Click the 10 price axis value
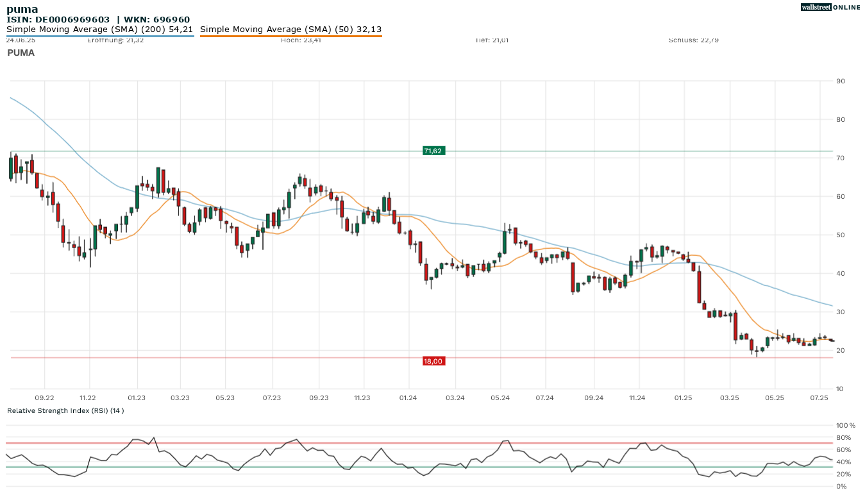 click(840, 389)
